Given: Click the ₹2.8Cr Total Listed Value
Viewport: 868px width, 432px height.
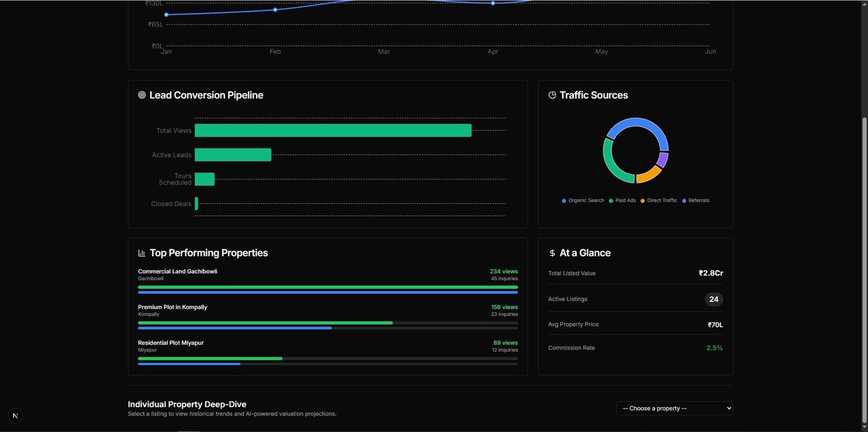Looking at the screenshot, I should (711, 273).
